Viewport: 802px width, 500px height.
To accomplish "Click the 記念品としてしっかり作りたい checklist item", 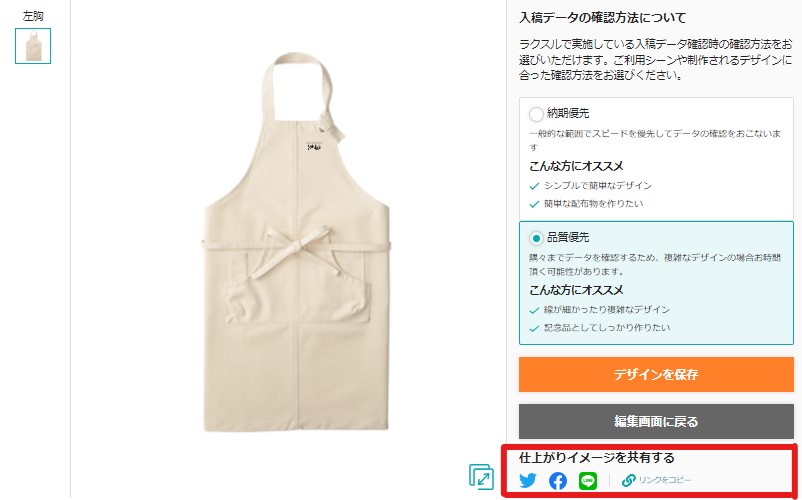I will [607, 327].
